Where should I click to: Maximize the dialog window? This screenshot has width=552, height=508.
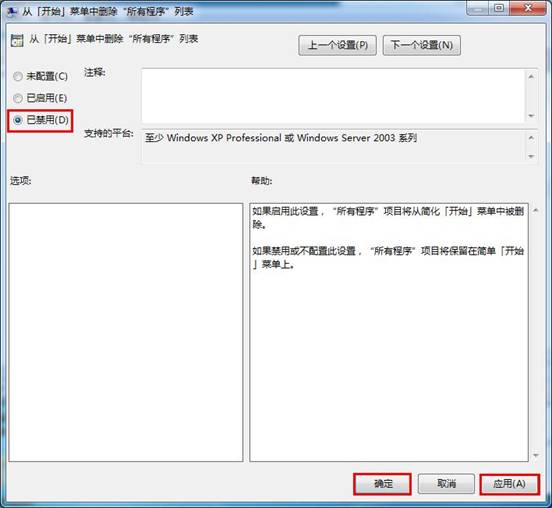click(x=498, y=8)
